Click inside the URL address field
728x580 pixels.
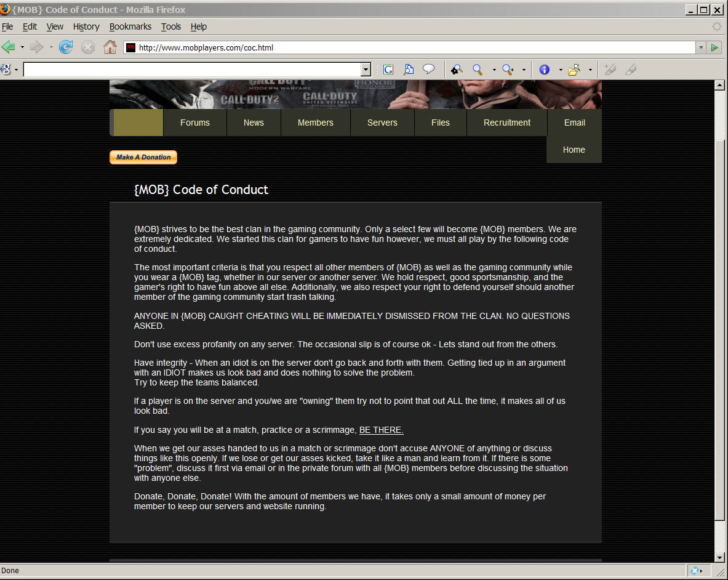tap(412, 47)
